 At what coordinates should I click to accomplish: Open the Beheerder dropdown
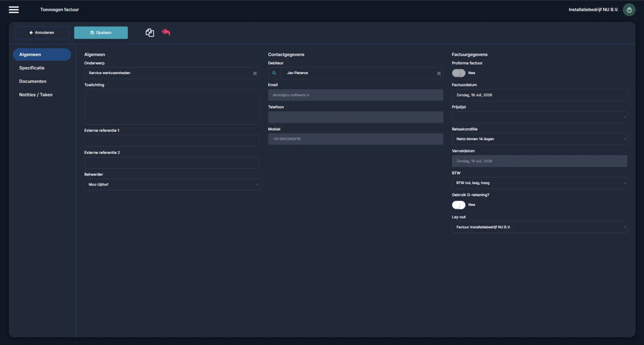172,185
